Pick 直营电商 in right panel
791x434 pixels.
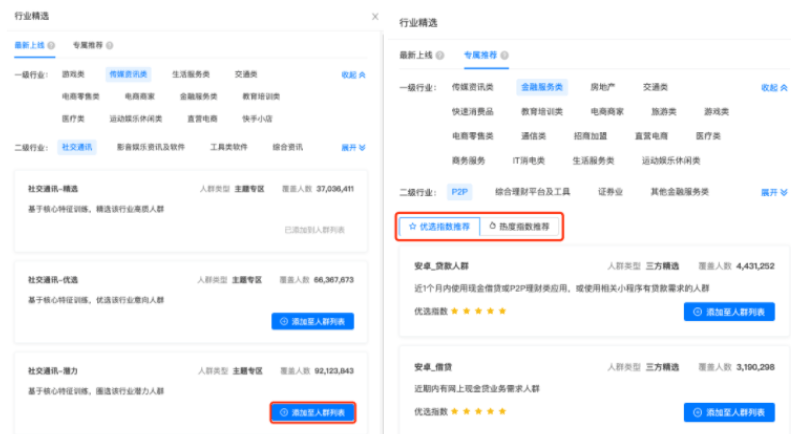click(x=651, y=136)
